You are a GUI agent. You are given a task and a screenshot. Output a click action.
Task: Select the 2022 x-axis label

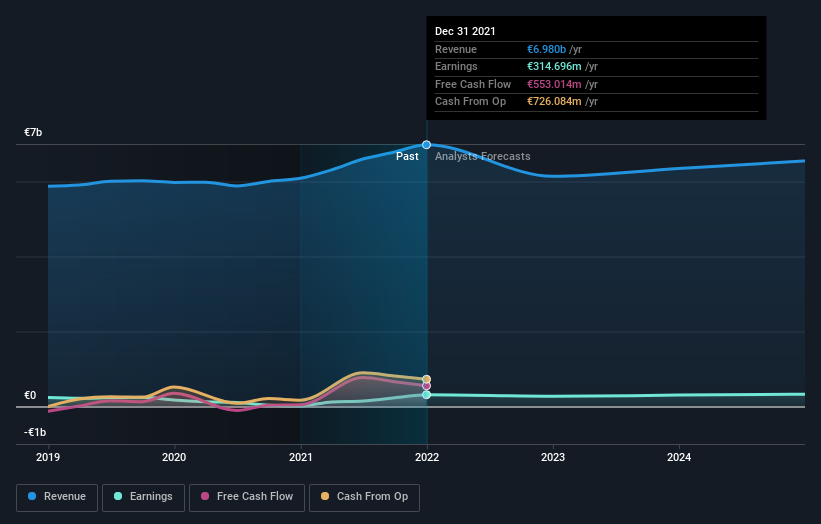[x=427, y=458]
